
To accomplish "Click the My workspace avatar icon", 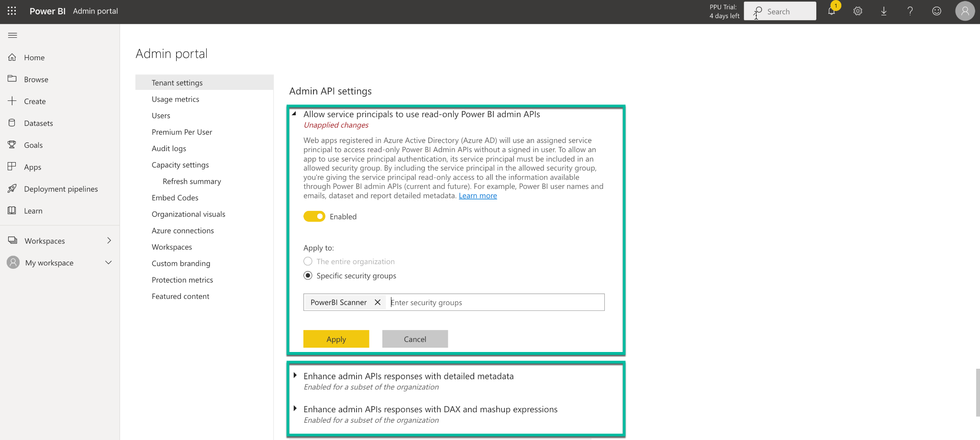I will coord(13,263).
